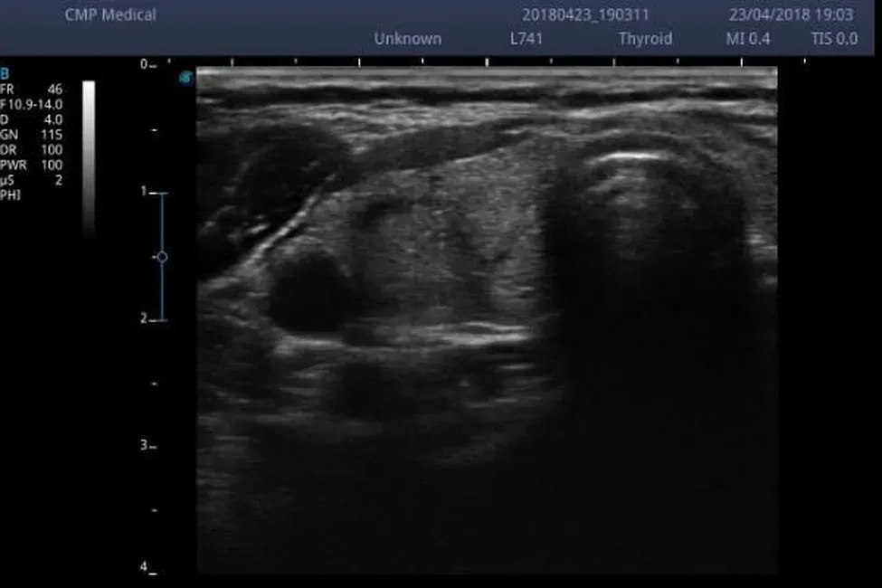Click the TIS 0.0 indicator
The width and height of the screenshot is (882, 588).
pos(834,38)
